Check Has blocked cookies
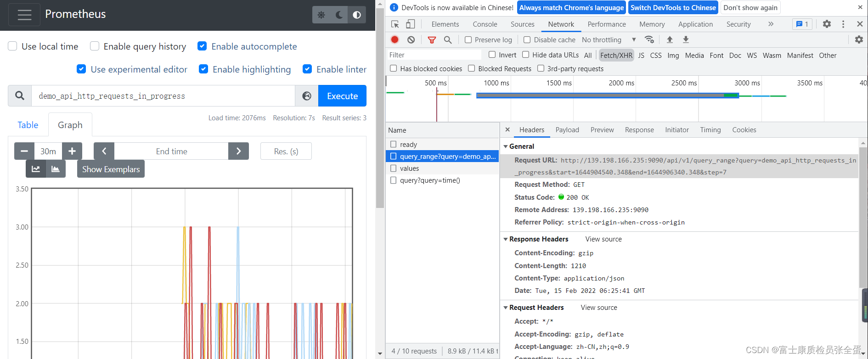The width and height of the screenshot is (868, 359). tap(393, 68)
